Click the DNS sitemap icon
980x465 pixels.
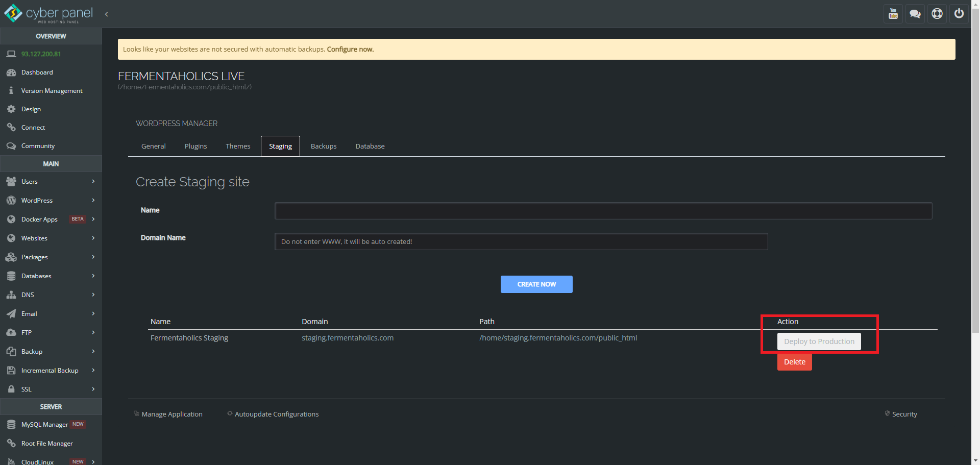pyautogui.click(x=11, y=295)
